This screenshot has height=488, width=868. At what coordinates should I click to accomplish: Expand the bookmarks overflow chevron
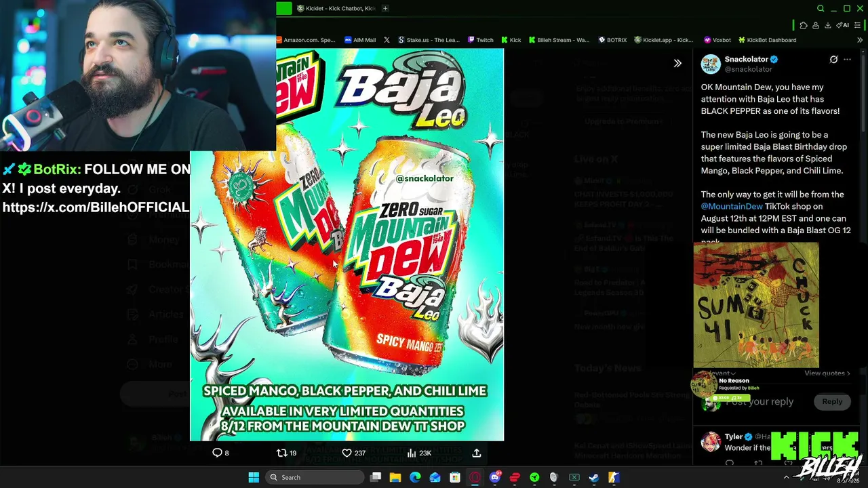click(860, 40)
